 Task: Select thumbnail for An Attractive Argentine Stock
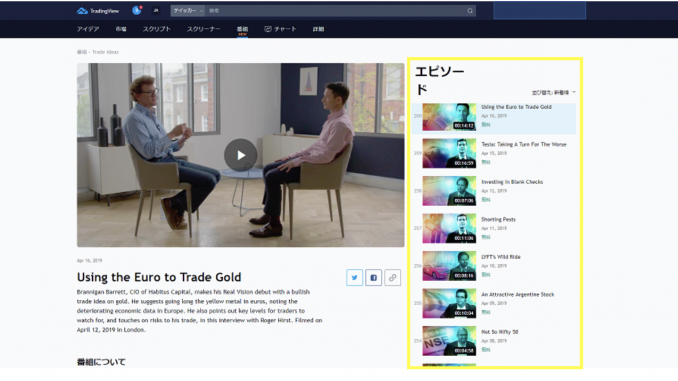click(x=449, y=303)
